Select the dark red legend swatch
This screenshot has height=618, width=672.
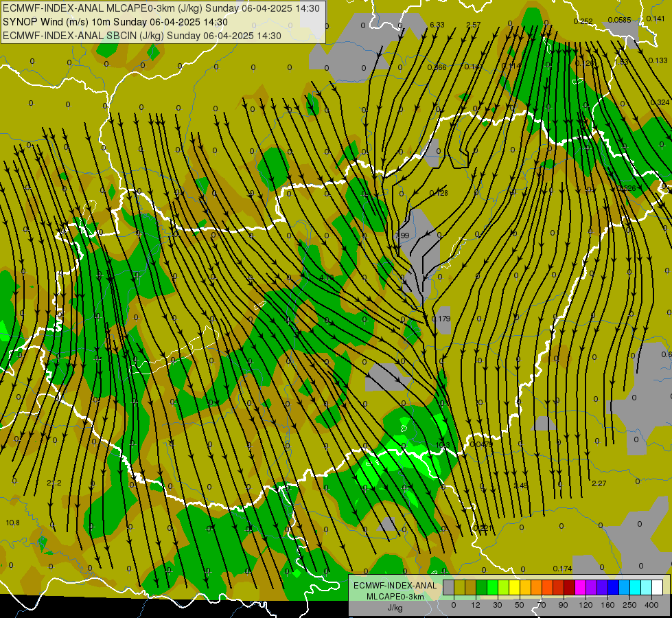(570, 588)
